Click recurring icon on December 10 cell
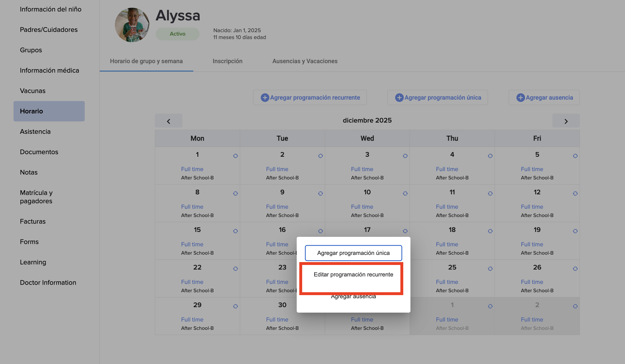625x364 pixels. pyautogui.click(x=405, y=193)
